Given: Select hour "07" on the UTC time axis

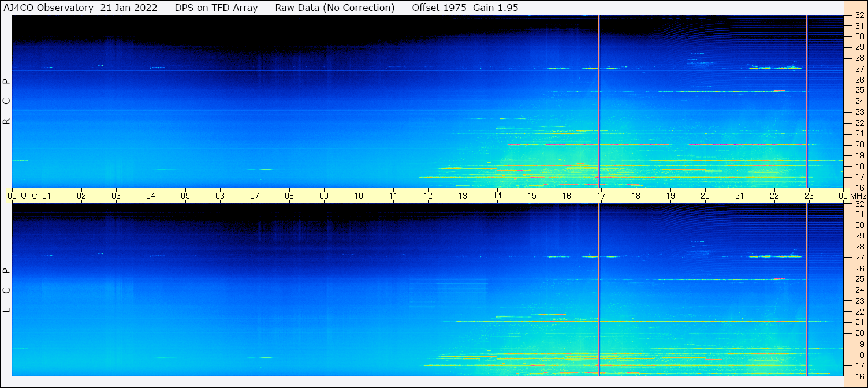Looking at the screenshot, I should (255, 196).
